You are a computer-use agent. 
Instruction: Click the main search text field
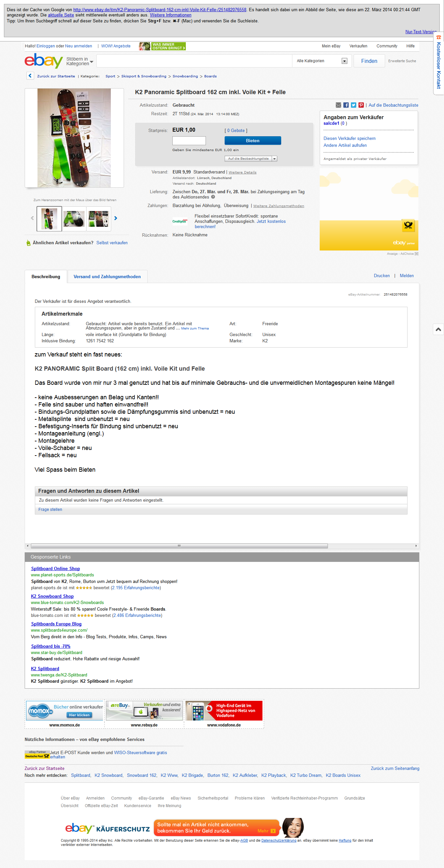[194, 61]
